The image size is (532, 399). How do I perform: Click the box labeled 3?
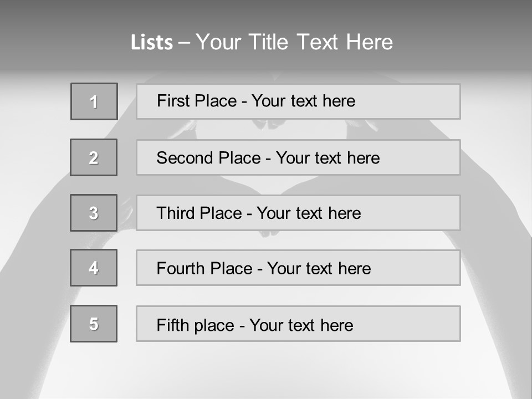click(x=94, y=213)
